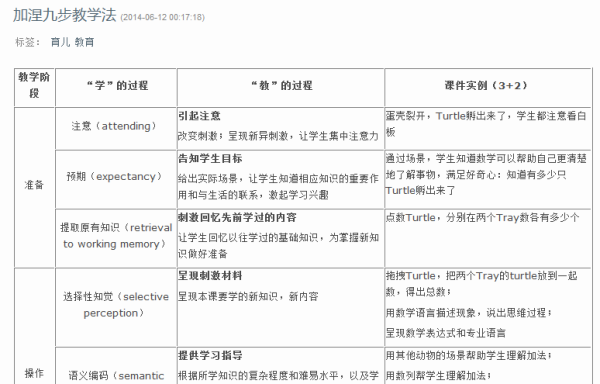Screen dimensions: 600x384
Task: Click the text 点数Turtle，分别在两个Tray数
Action: [462, 218]
